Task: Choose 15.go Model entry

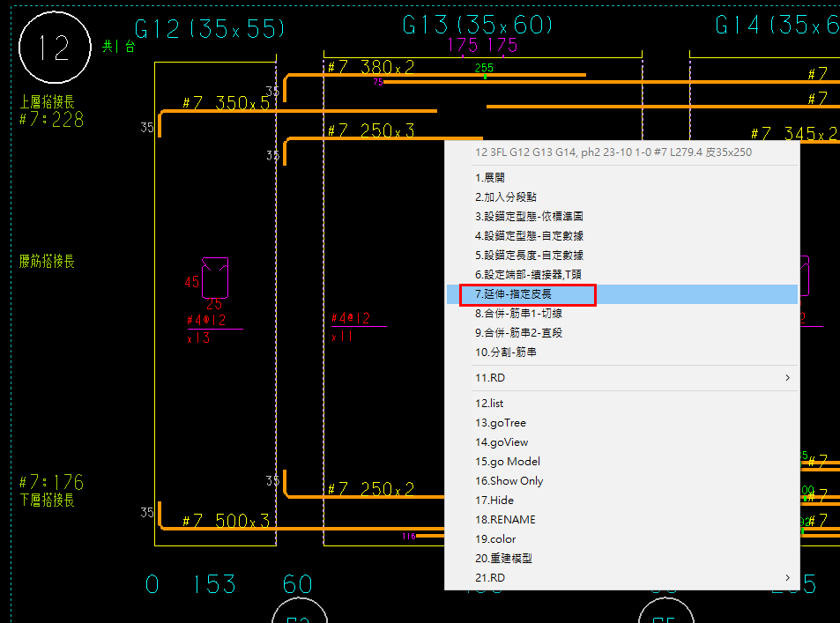Action: 622,461
